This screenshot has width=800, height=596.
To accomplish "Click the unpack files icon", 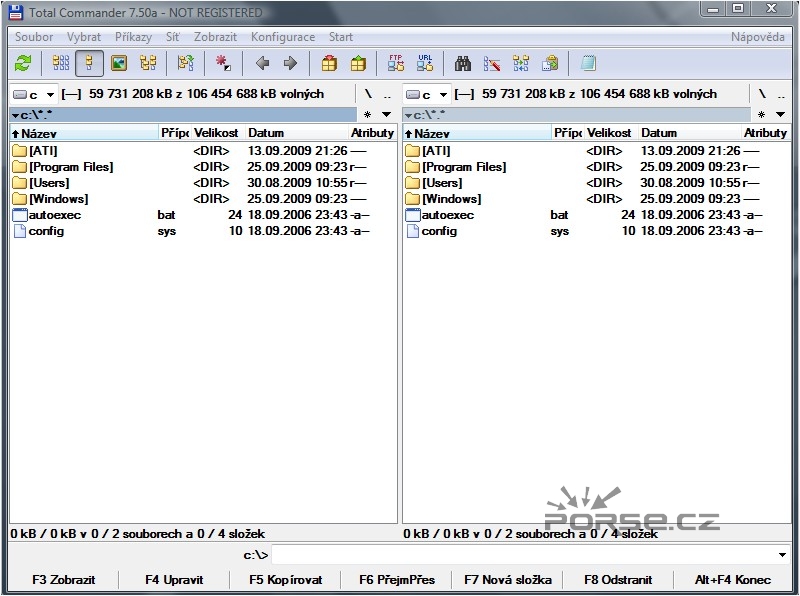I will tap(358, 63).
